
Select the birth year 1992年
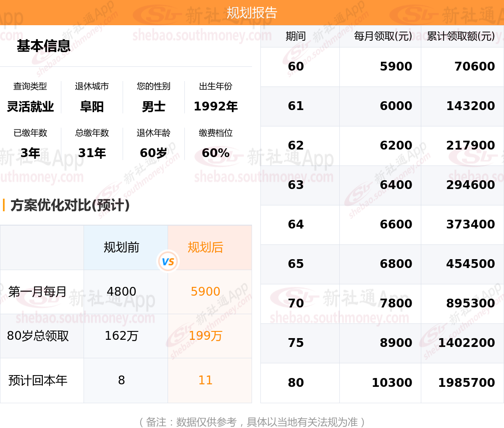click(215, 107)
